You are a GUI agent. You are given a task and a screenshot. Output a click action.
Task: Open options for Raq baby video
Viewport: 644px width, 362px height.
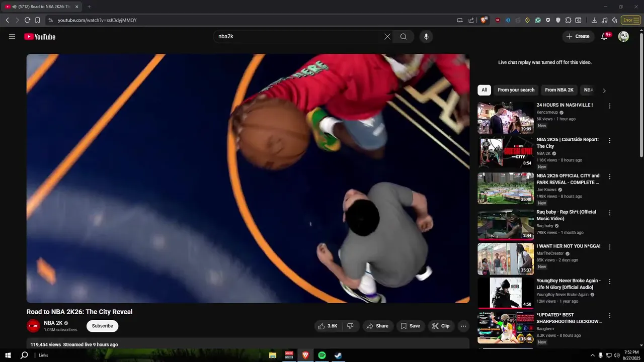pos(610,213)
